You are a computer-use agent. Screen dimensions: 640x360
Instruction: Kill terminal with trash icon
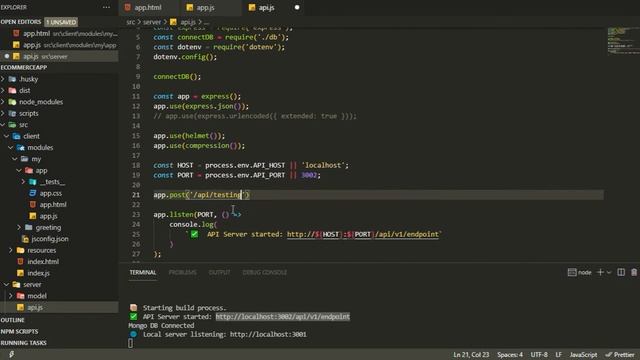[634, 272]
